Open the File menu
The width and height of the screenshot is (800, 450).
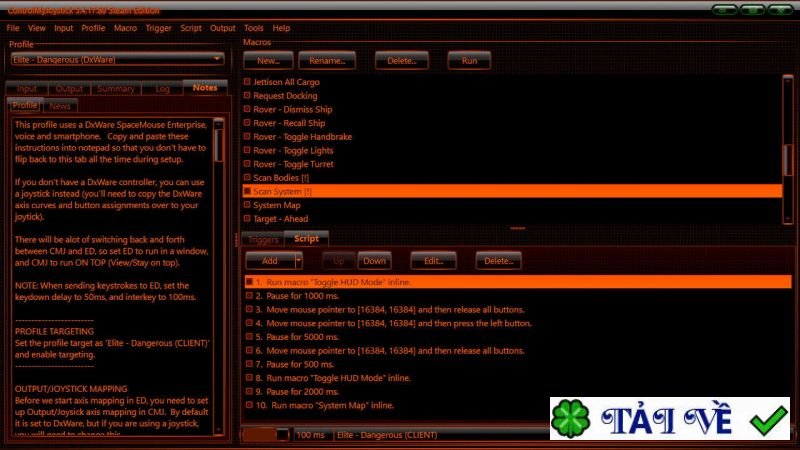[x=13, y=28]
